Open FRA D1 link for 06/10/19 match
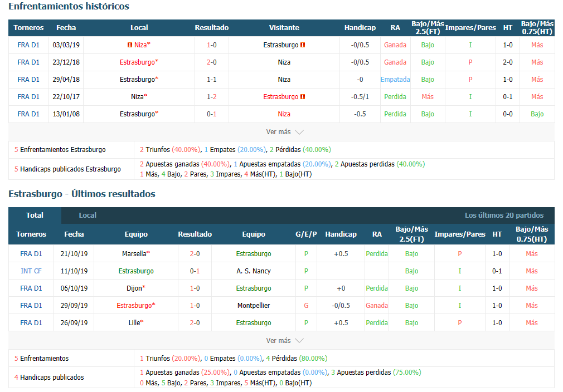The height and width of the screenshot is (392, 563). click(31, 288)
